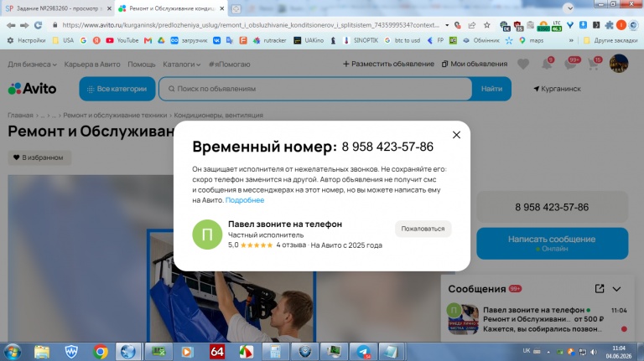This screenshot has width=644, height=361.
Task: Bookmark this page with the star icon
Action: [486, 25]
